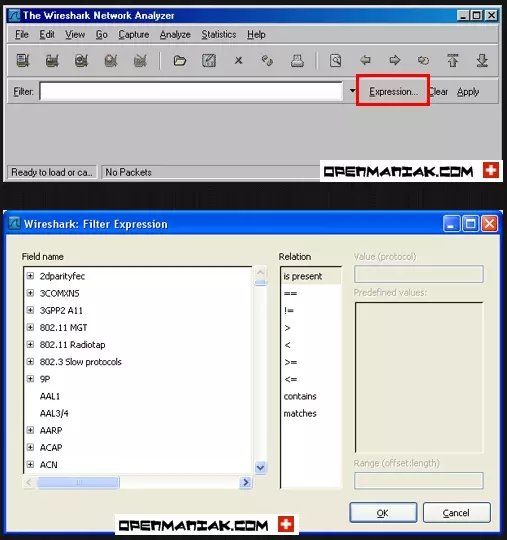Expand the AARP tree node
The height and width of the screenshot is (540, 507).
pyautogui.click(x=30, y=430)
